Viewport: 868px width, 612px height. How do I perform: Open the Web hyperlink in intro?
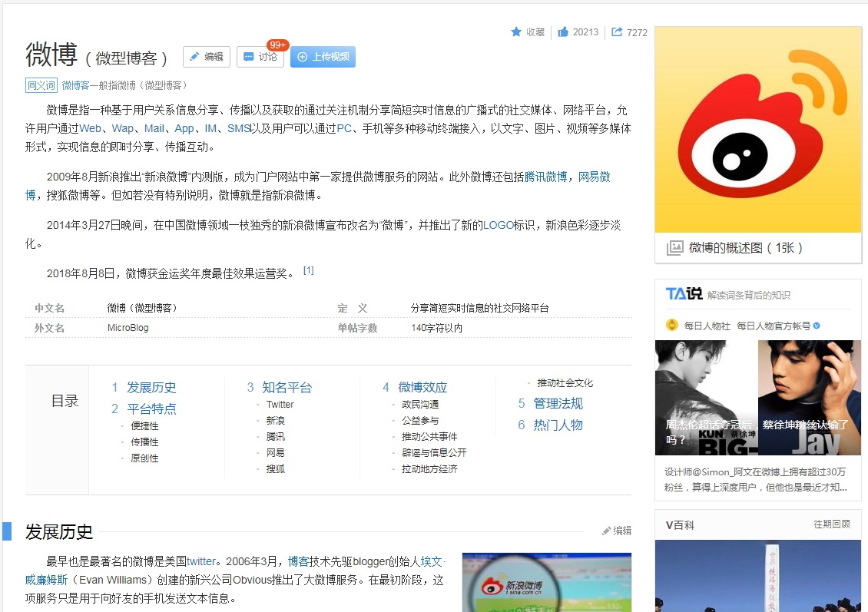tap(90, 129)
